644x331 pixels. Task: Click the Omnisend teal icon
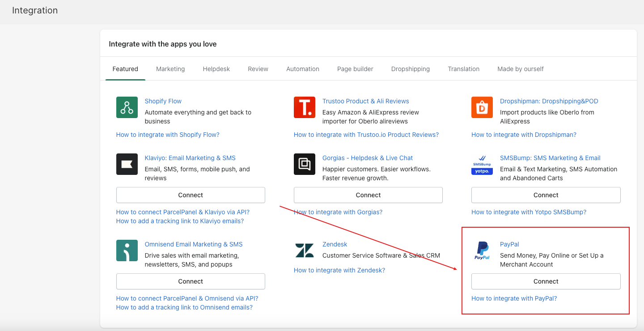click(x=127, y=250)
